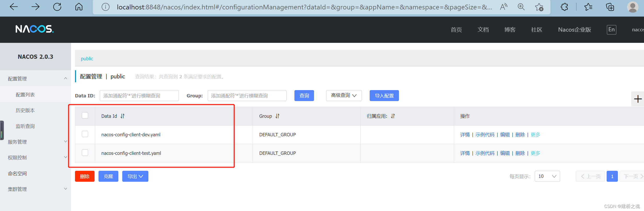
Task: Reload the page with browser refresh icon
Action: (57, 7)
